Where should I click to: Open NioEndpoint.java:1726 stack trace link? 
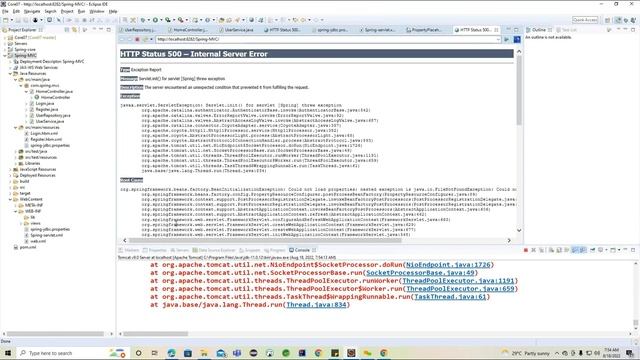point(448,265)
